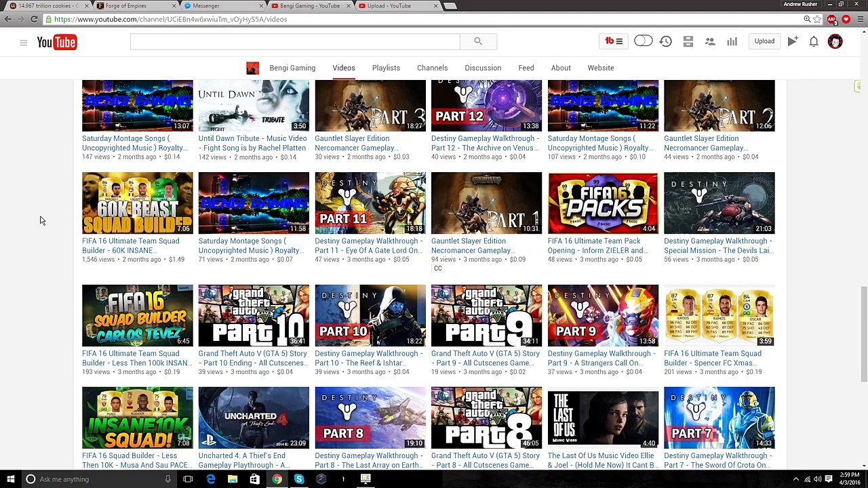Open 60K Beast Squad Builder thumbnail
This screenshot has height=488, width=868.
point(138,203)
